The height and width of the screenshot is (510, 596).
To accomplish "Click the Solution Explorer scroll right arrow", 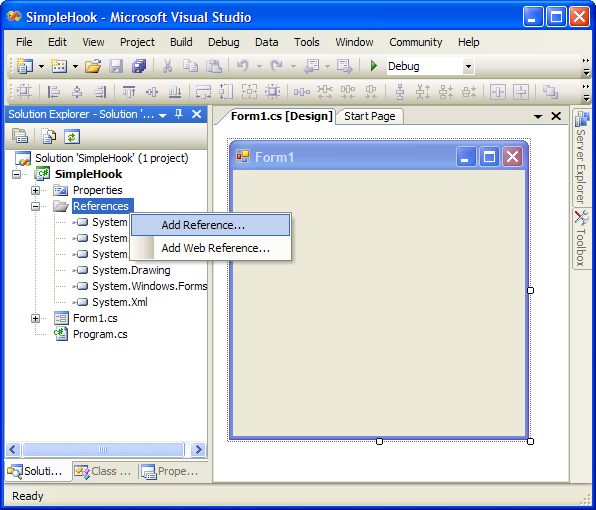I will coord(198,450).
